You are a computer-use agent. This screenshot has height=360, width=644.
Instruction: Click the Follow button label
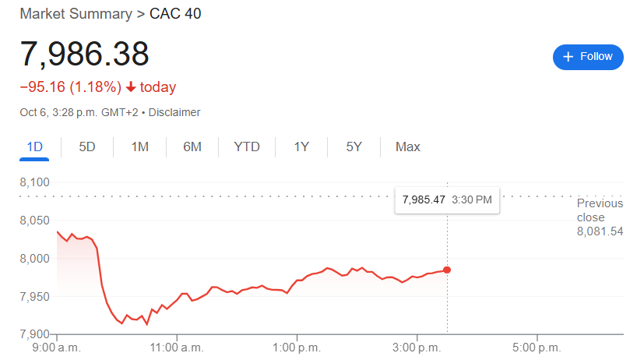[596, 57]
